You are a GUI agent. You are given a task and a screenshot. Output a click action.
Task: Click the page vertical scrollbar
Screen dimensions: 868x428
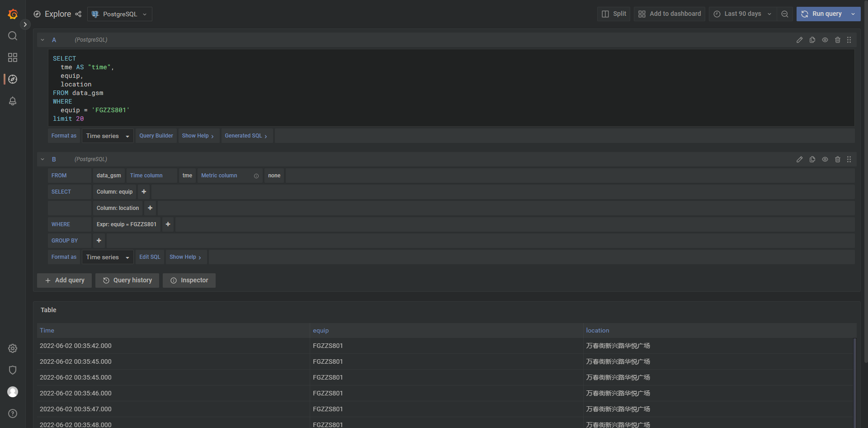coord(865,181)
